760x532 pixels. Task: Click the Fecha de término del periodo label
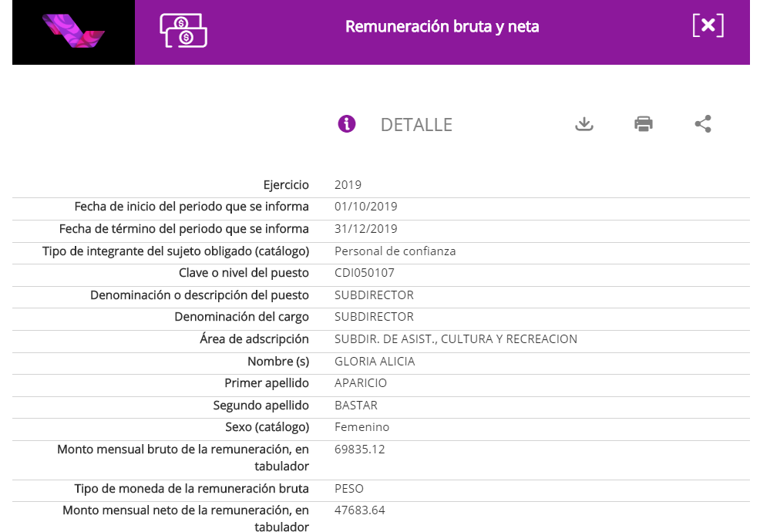184,229
